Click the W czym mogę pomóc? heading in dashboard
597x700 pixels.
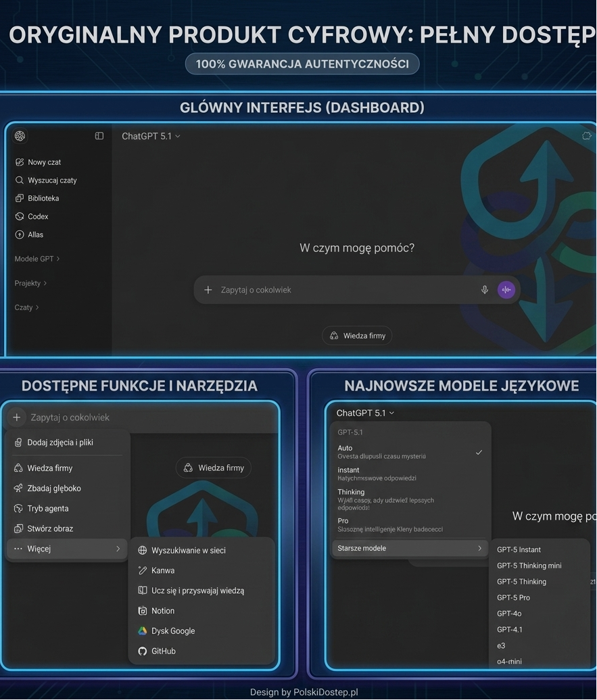pyautogui.click(x=357, y=248)
